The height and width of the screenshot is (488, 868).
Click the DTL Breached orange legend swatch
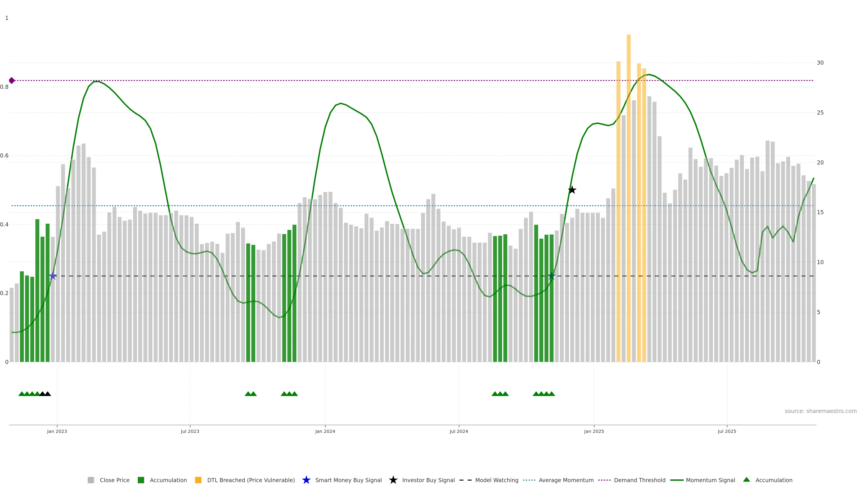pos(198,480)
